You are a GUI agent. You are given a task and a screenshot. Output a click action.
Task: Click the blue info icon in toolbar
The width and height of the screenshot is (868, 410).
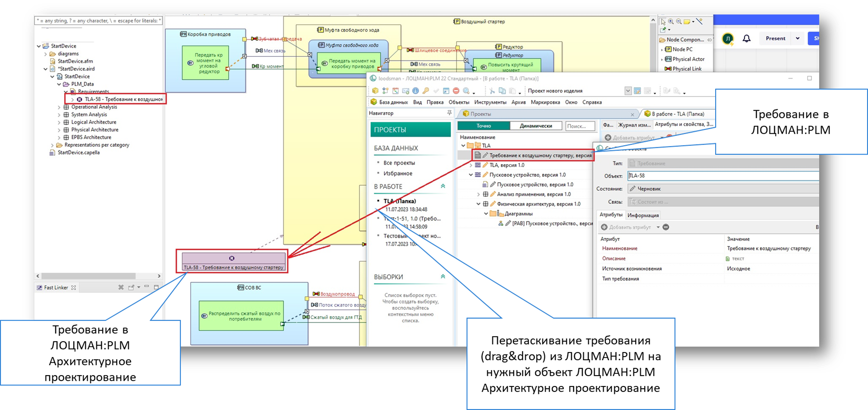(x=415, y=91)
